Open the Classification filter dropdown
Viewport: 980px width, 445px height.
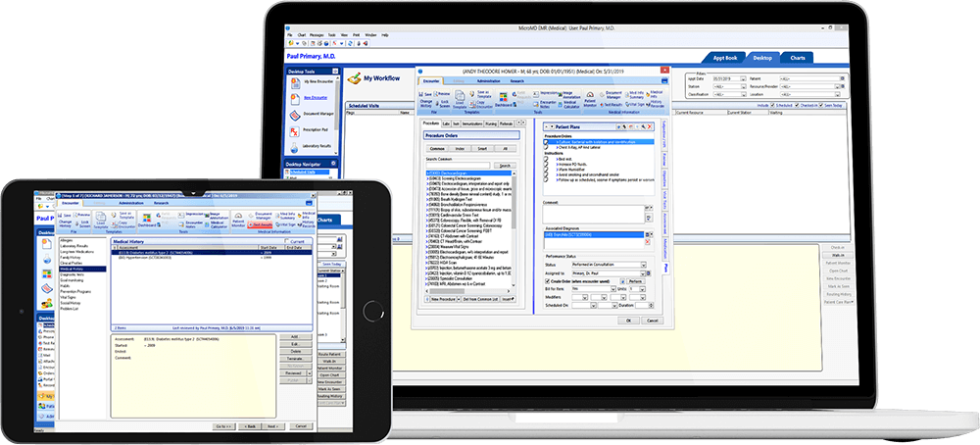743,94
